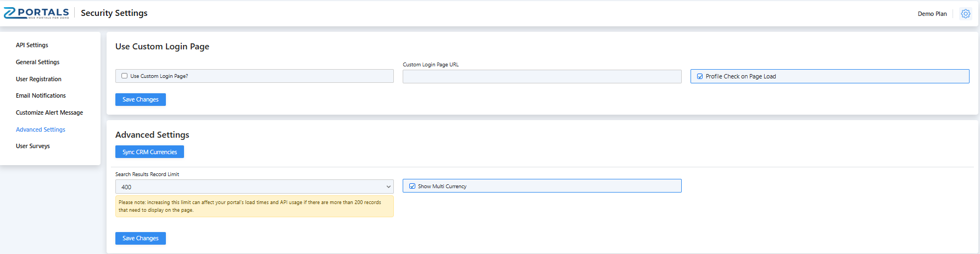Save Changes in the Custom Login Page section
980x254 pixels.
(140, 99)
